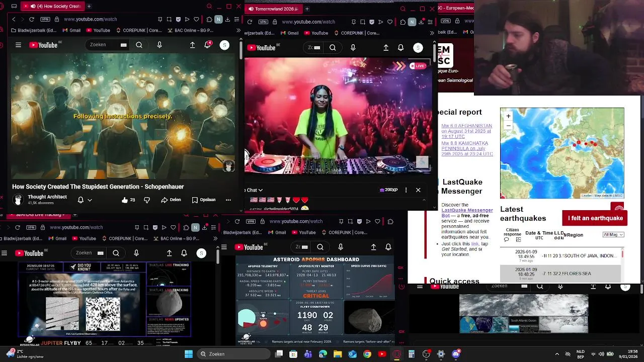Click upload icon in Apophis dashboard window

point(373,247)
